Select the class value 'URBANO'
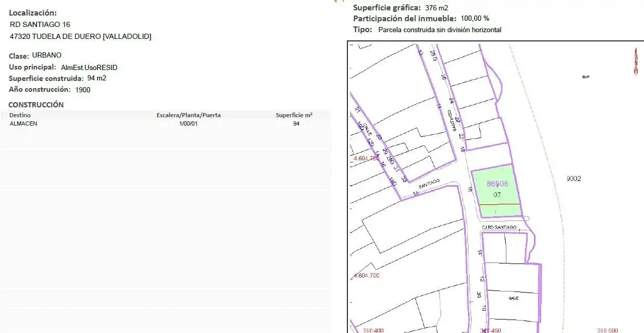 pyautogui.click(x=47, y=55)
